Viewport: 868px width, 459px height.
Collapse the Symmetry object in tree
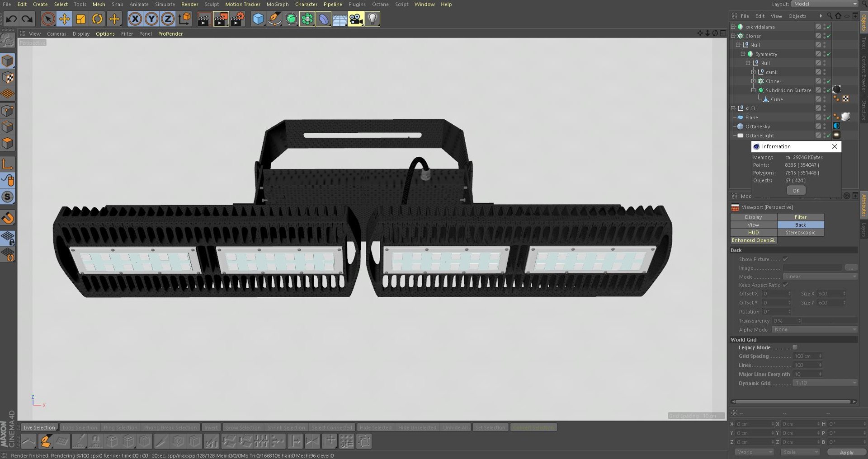point(743,54)
